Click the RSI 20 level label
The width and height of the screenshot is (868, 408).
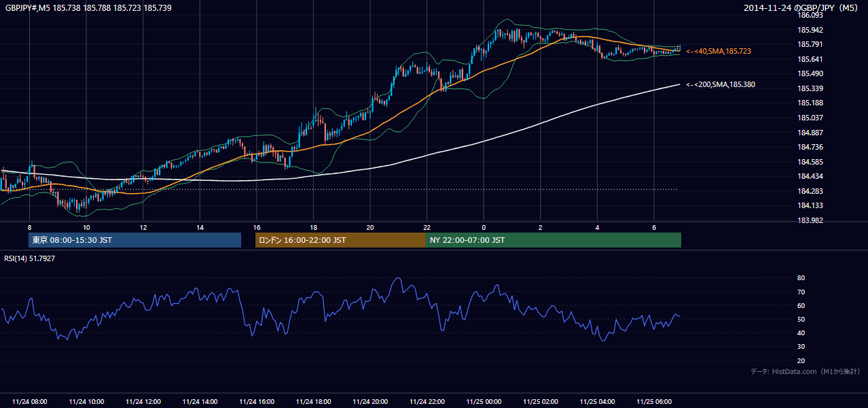pos(801,360)
